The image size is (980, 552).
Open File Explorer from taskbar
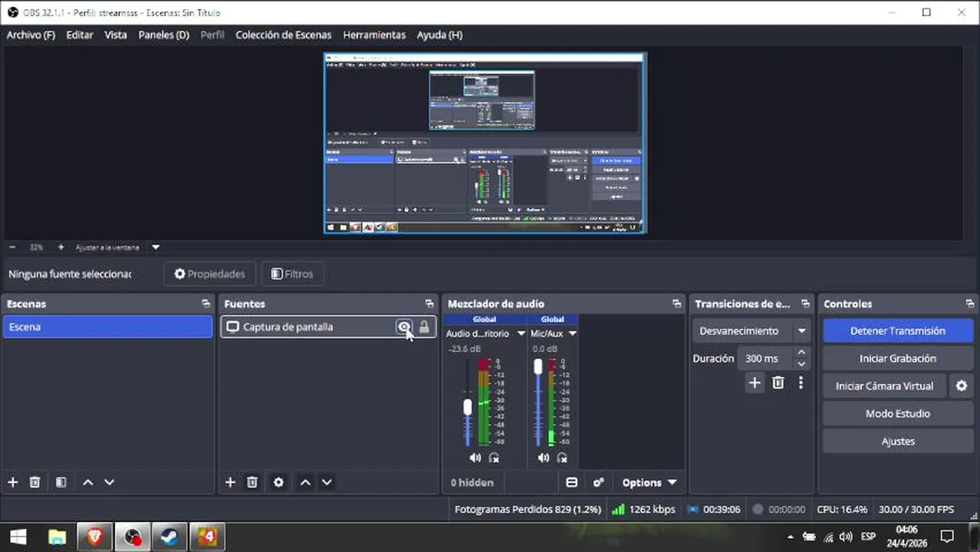coord(57,537)
